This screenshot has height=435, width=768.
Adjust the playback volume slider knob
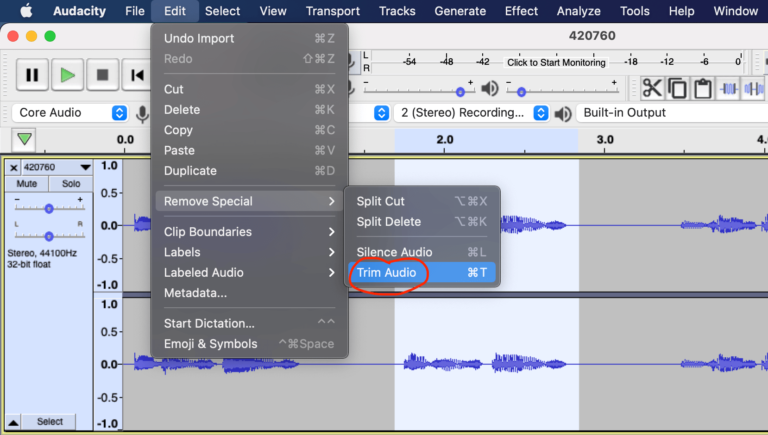point(521,92)
